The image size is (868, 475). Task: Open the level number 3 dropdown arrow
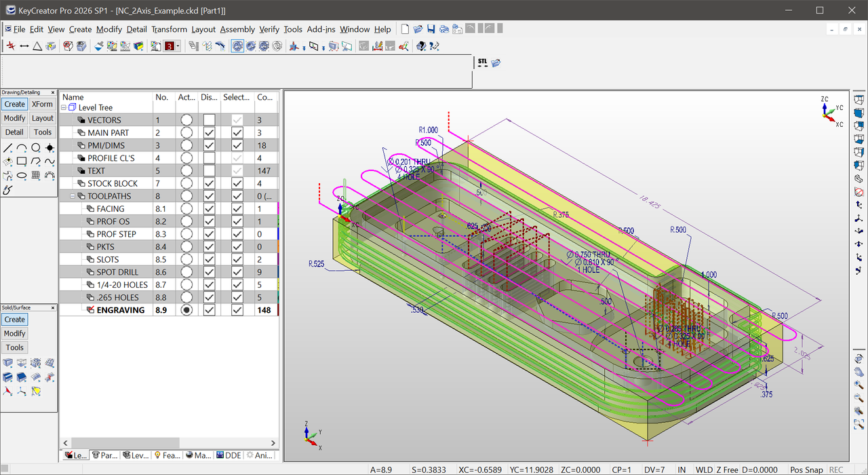[x=178, y=46]
